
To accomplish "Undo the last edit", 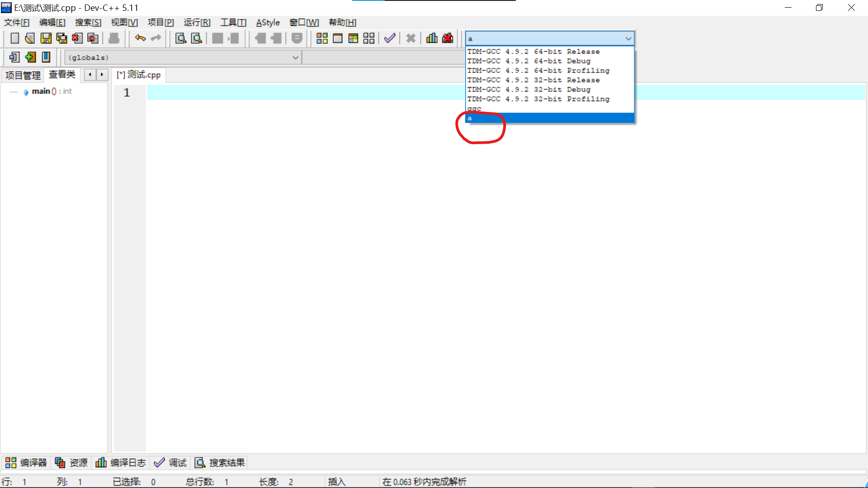I will coord(140,38).
